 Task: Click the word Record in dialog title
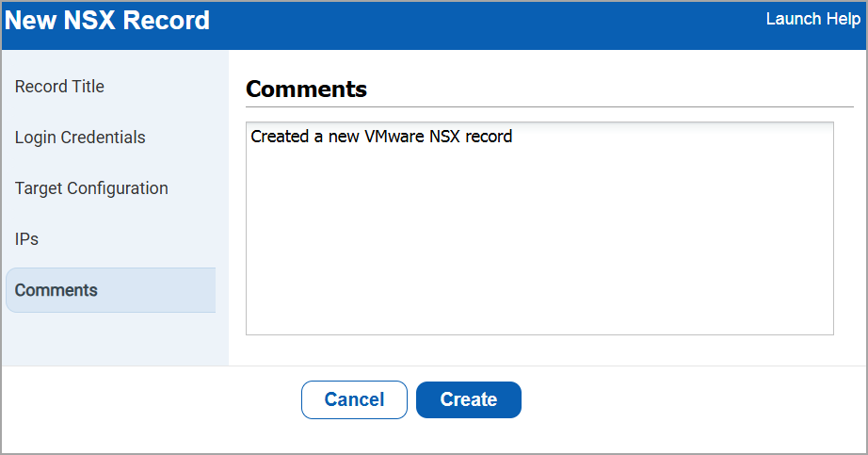coord(169,20)
